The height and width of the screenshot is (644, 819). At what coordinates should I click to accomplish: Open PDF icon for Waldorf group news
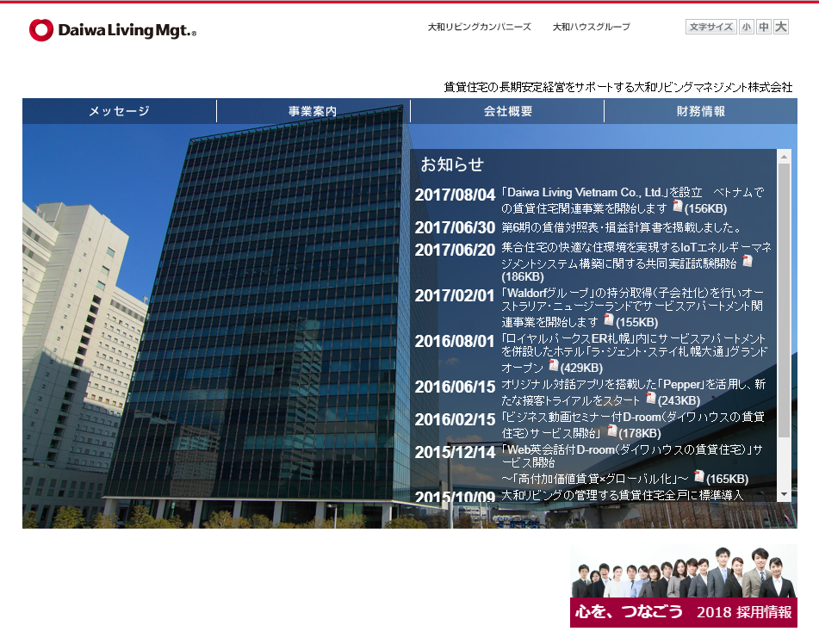pos(609,319)
